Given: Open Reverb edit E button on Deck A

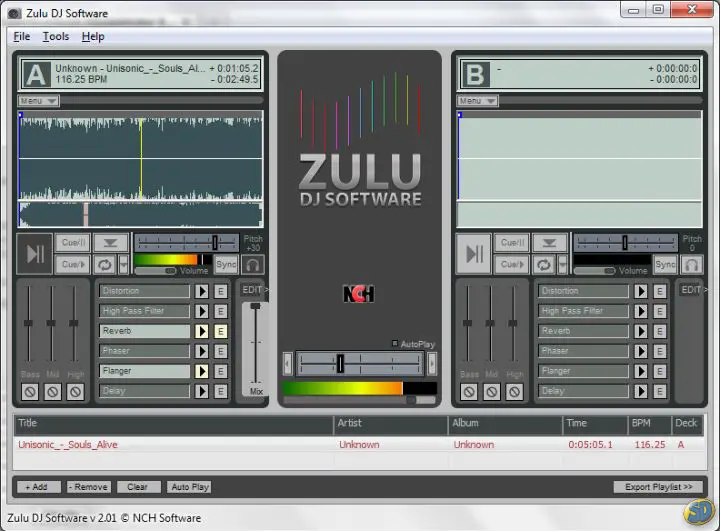Looking at the screenshot, I should coord(221,331).
